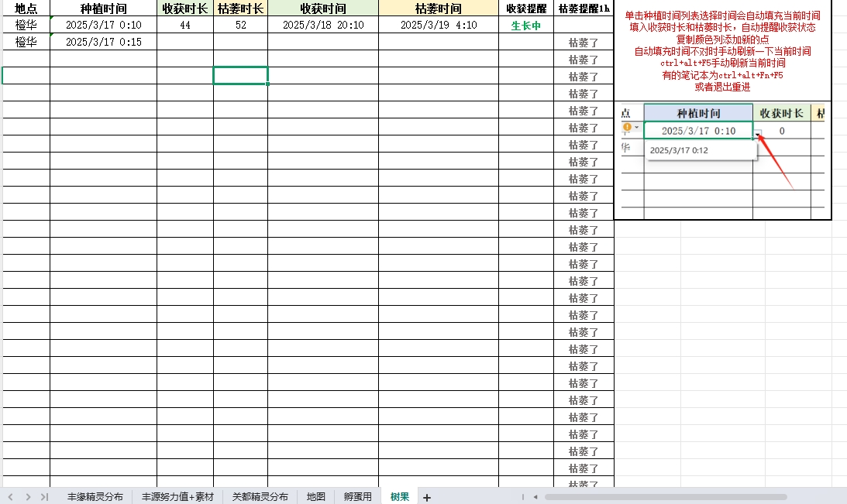Select the harvest duration cell showing 44
Image resolution: width=847 pixels, height=504 pixels.
[x=184, y=26]
